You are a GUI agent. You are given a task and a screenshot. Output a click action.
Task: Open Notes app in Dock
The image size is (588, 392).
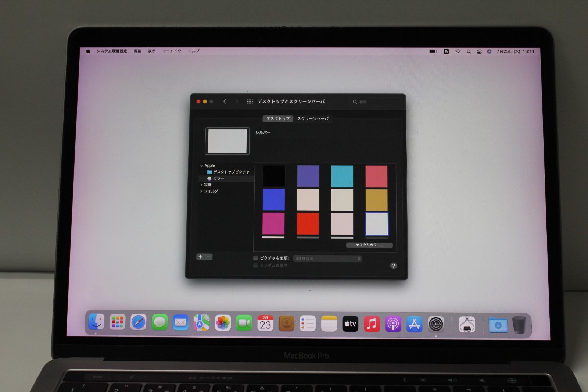329,324
